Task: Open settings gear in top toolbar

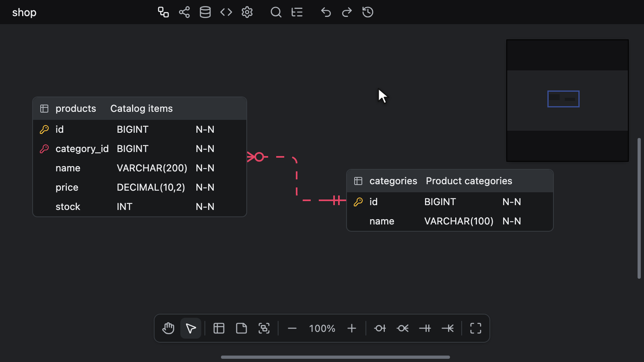Action: pos(247,12)
